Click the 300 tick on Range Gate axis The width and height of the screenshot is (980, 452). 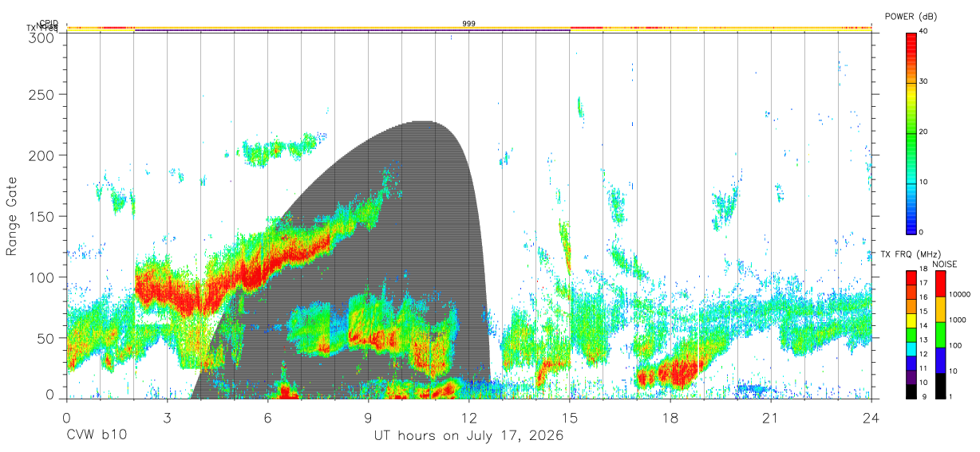click(x=42, y=37)
